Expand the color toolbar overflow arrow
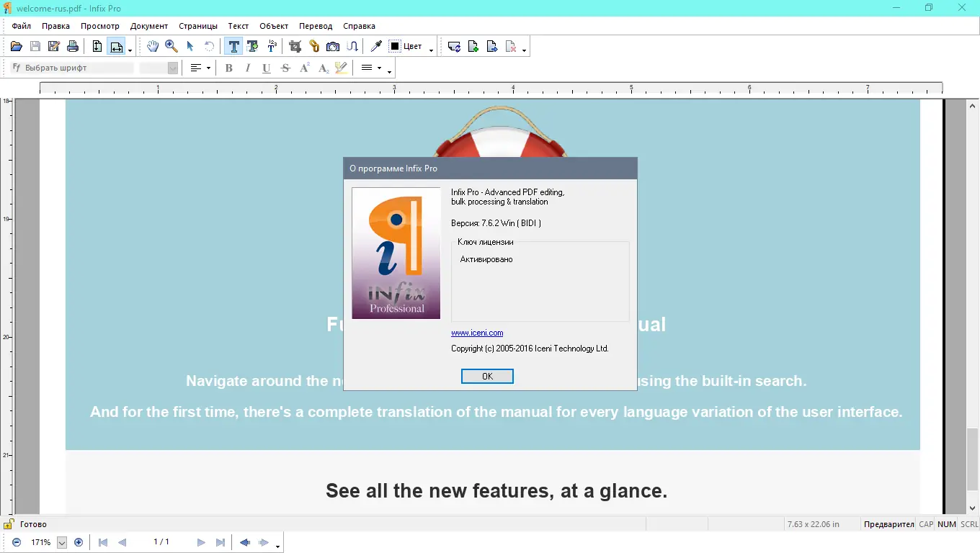This screenshot has width=980, height=553. 431,49
